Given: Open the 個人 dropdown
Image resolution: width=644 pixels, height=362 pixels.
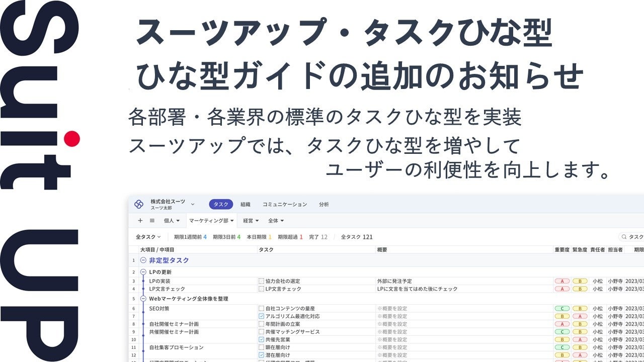Looking at the screenshot, I should pos(172,220).
